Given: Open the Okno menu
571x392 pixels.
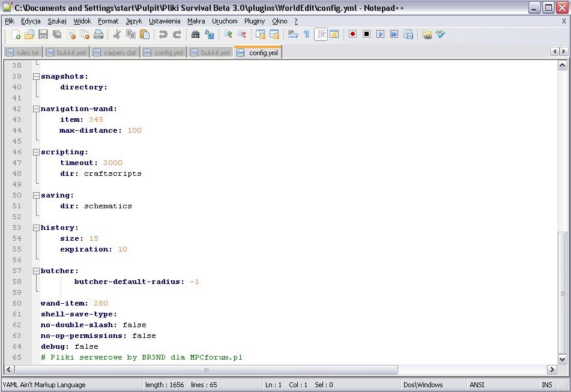Looking at the screenshot, I should [280, 21].
